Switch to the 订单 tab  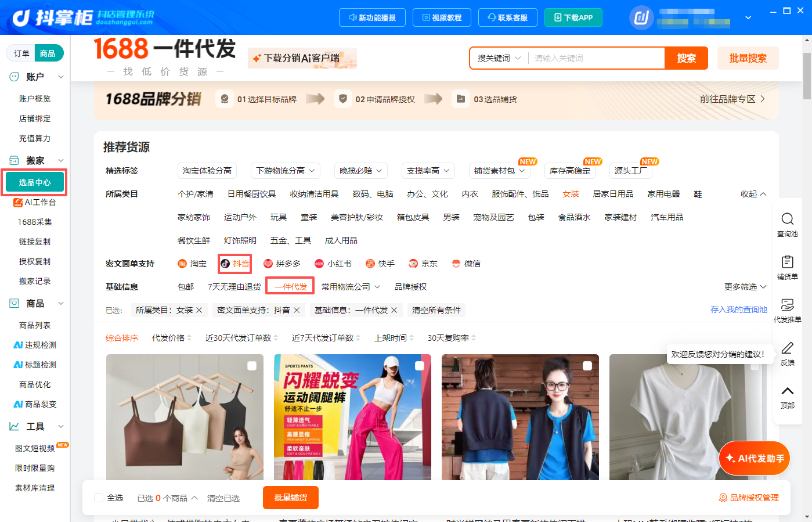tap(21, 53)
